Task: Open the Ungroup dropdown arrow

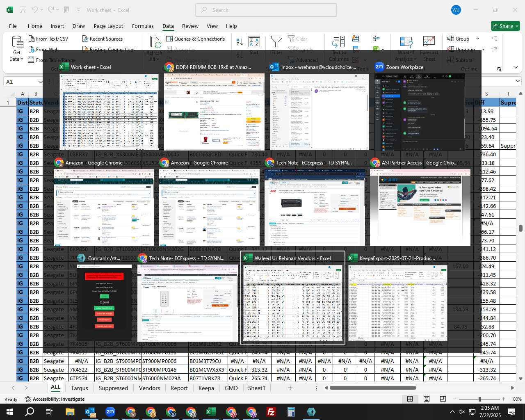Action: (483, 50)
